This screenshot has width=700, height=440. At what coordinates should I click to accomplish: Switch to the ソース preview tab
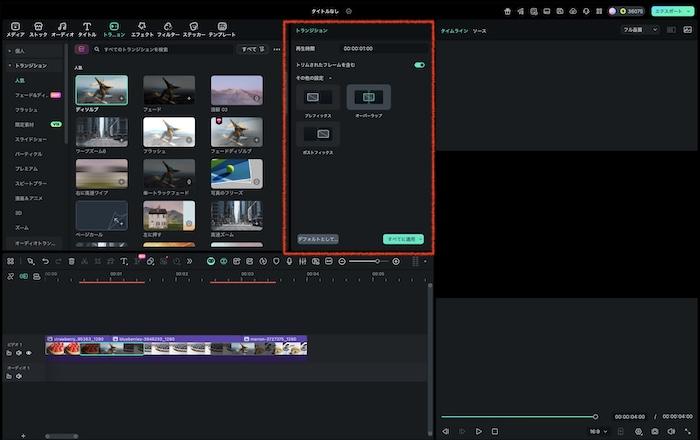[x=479, y=31]
